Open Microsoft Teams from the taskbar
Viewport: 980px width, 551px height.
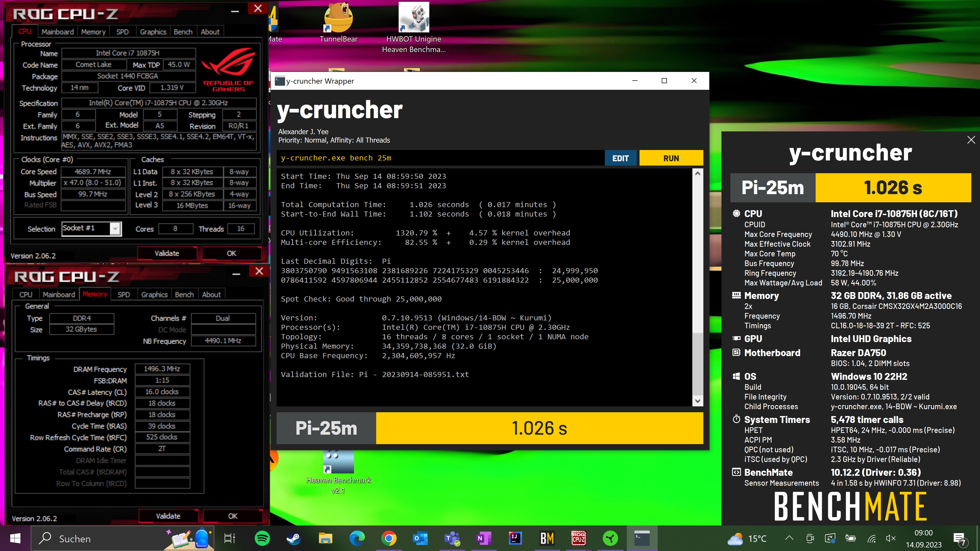pos(452,539)
